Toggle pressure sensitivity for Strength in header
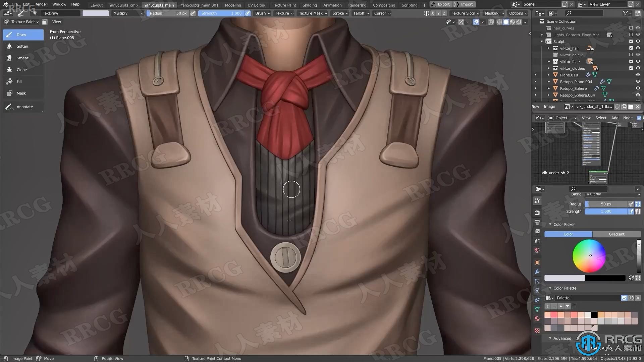The height and width of the screenshot is (362, 644). [248, 13]
